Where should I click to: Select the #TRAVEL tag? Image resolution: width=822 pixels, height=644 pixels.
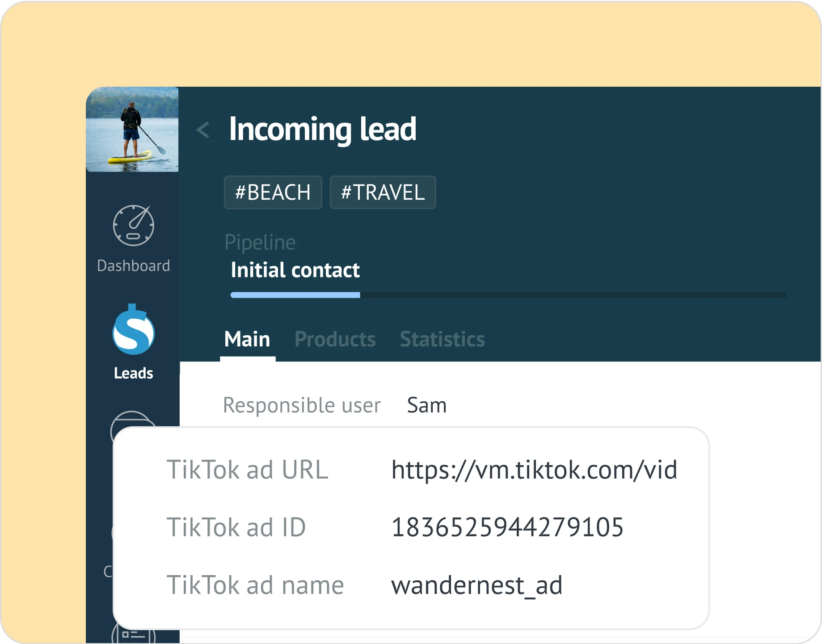tap(383, 192)
